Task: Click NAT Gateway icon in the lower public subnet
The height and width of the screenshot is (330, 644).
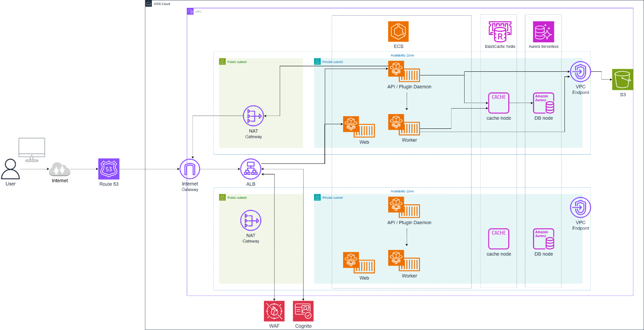Action: 251,220
